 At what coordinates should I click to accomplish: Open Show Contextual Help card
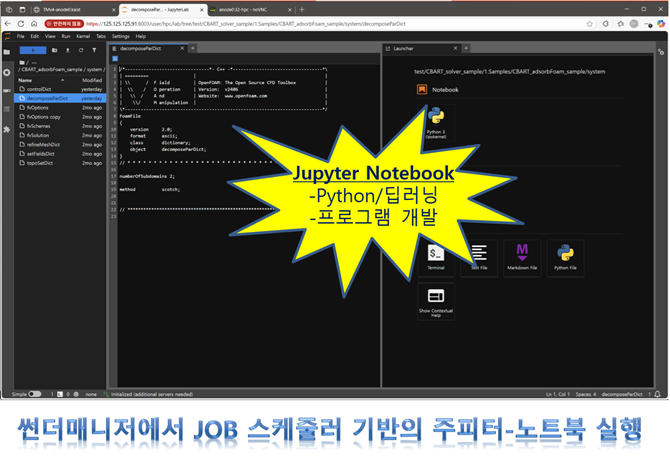coord(436,301)
